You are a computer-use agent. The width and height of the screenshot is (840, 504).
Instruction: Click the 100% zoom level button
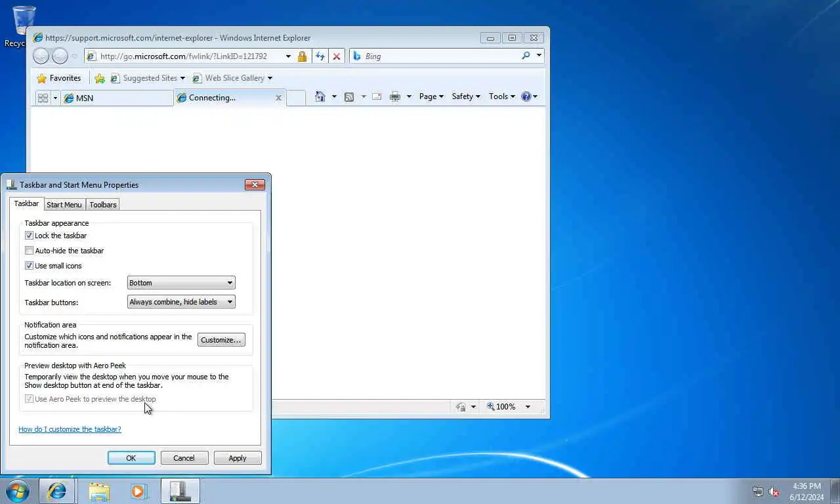click(x=501, y=407)
